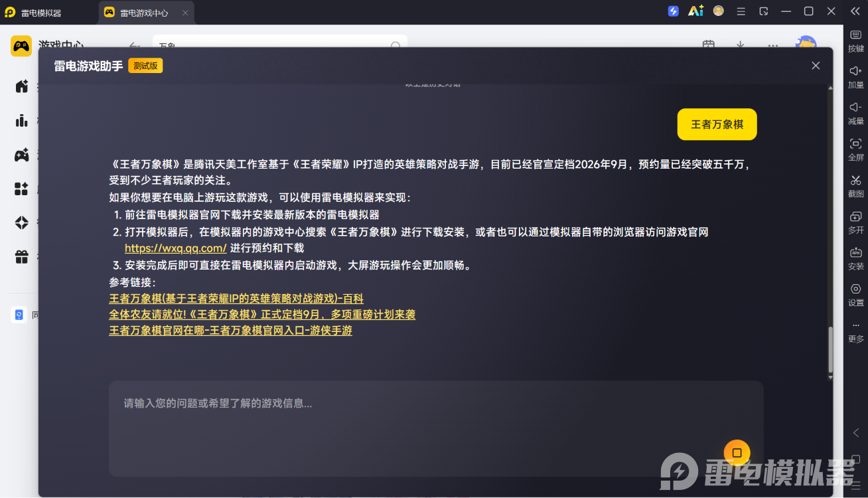
Task: Click the 测试版 beta badge
Action: tap(145, 66)
